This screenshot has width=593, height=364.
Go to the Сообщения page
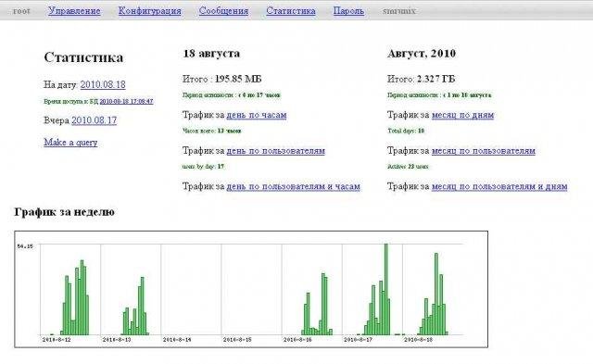pyautogui.click(x=223, y=11)
